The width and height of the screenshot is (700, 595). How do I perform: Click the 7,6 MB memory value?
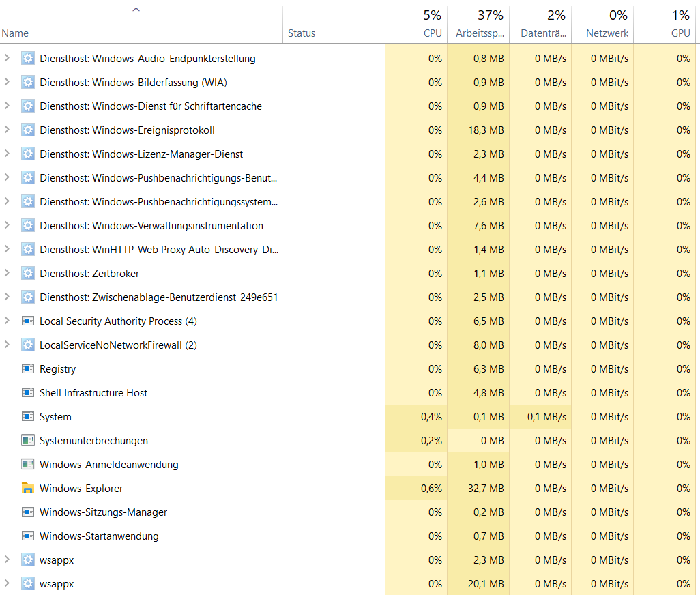point(488,225)
